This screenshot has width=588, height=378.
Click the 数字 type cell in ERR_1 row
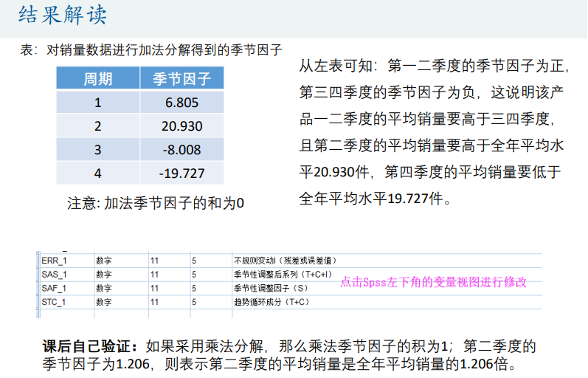click(104, 261)
